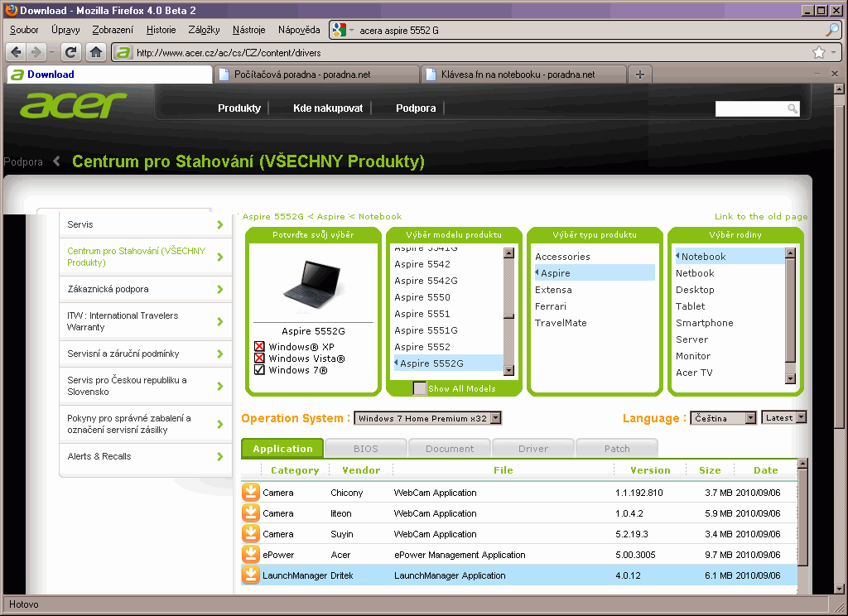Bookmark this page with the star icon
This screenshot has width=848, height=616.
pyautogui.click(x=819, y=52)
